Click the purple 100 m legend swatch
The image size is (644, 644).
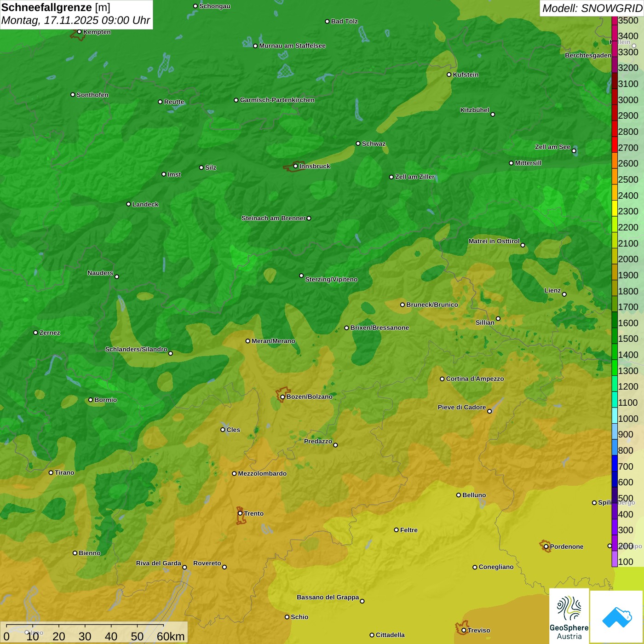point(614,558)
